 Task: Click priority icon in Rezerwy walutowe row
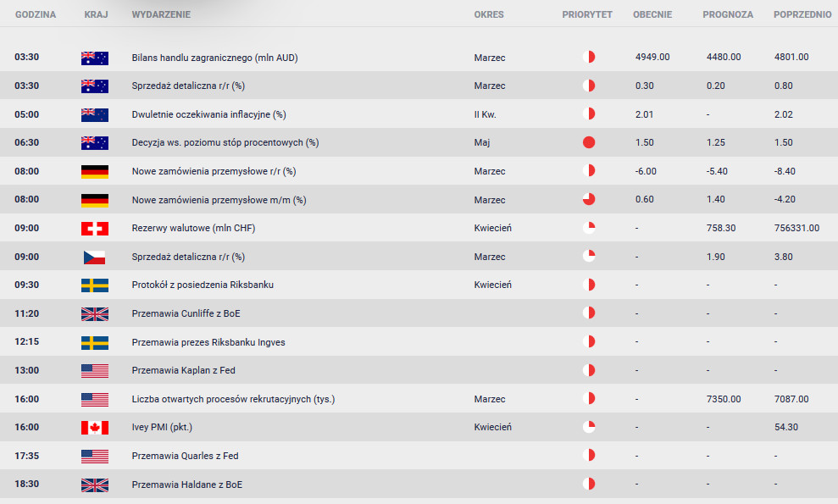589,228
